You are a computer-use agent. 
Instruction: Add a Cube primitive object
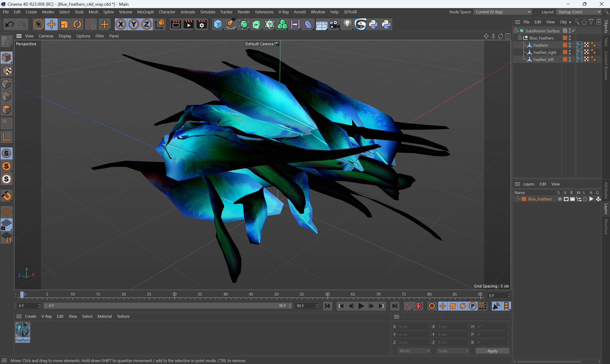tap(218, 24)
